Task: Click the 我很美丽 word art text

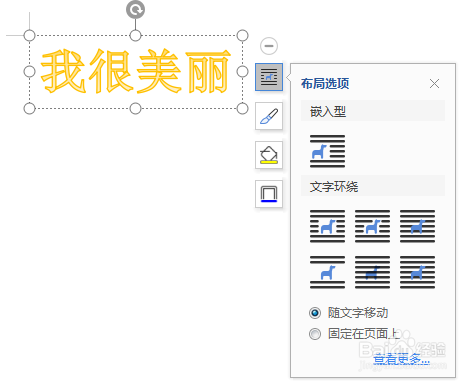Action: tap(135, 71)
